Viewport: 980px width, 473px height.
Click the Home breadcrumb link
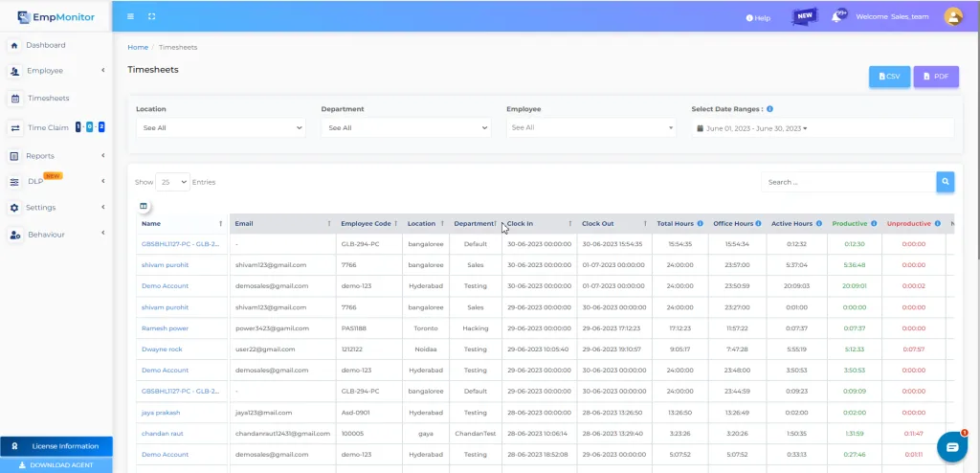tap(138, 47)
